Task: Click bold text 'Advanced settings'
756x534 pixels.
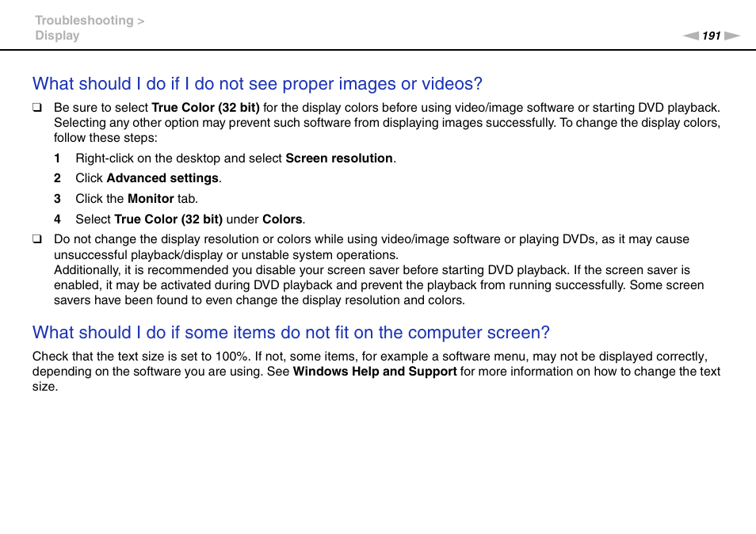Action: 162,178
